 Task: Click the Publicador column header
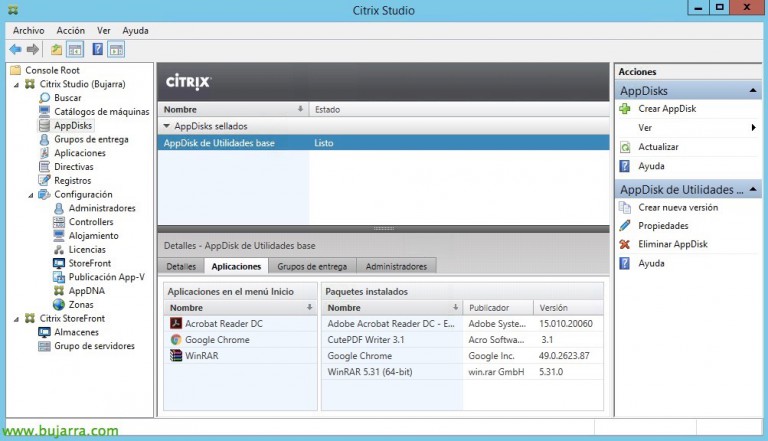coord(498,308)
